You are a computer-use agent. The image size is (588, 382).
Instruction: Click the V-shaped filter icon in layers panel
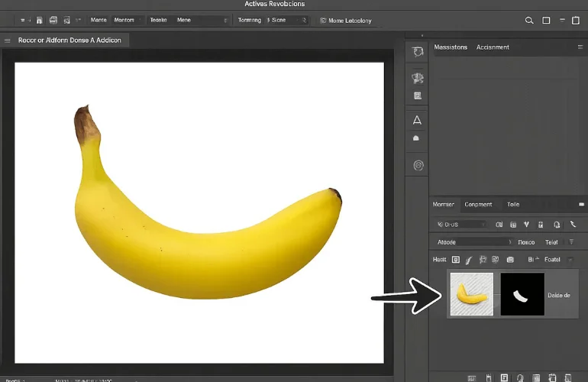click(x=526, y=225)
